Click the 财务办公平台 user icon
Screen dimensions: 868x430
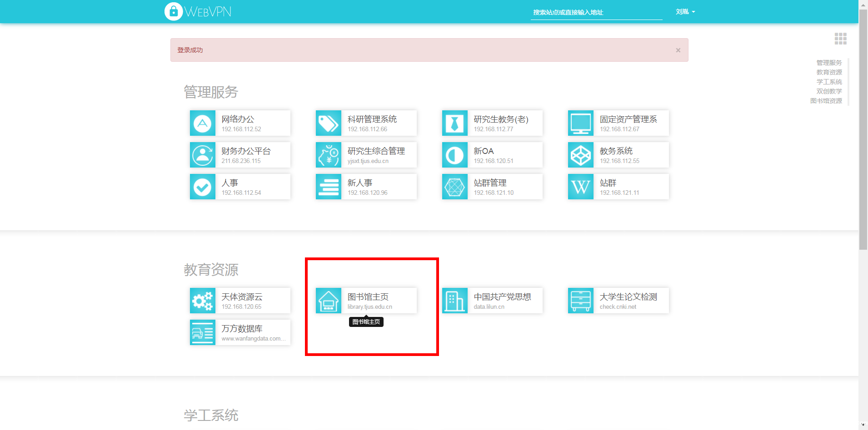click(x=203, y=155)
